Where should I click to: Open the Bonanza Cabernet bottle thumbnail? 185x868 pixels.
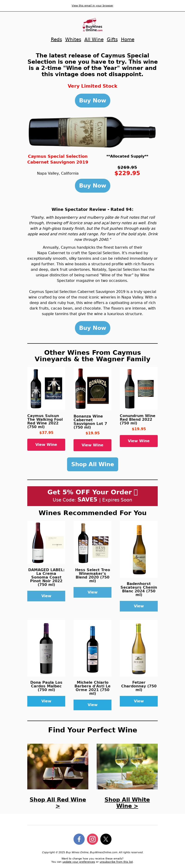click(92, 388)
